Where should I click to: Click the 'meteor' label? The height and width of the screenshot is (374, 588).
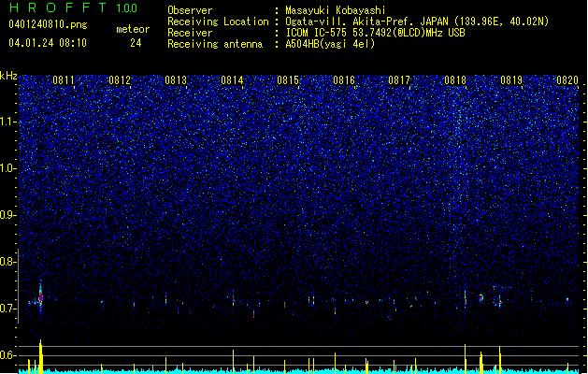tap(133, 29)
